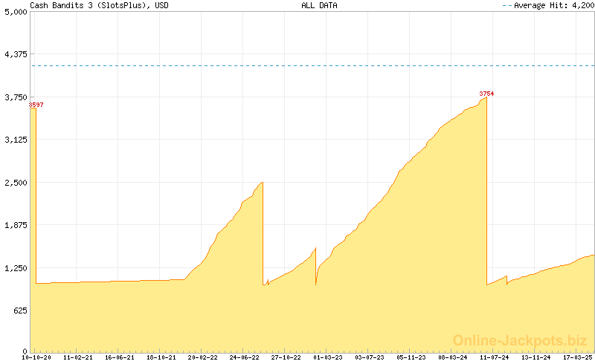Open the Online-Jackpots.biz watermark link

coord(515,340)
